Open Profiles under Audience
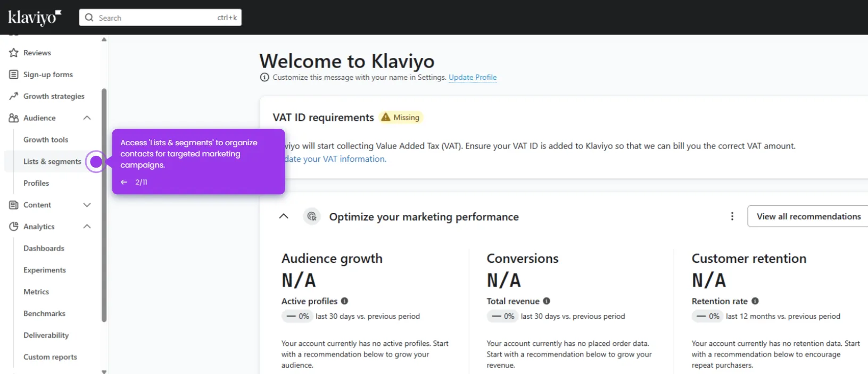This screenshot has height=374, width=868. point(36,183)
